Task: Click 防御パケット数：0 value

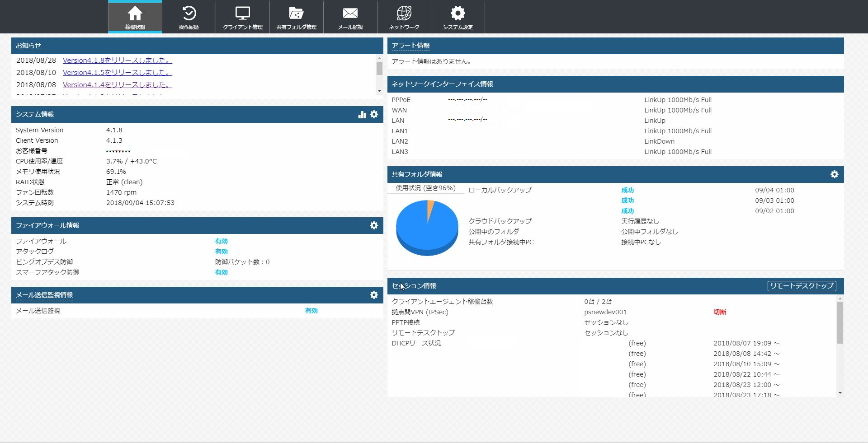Action: (242, 262)
